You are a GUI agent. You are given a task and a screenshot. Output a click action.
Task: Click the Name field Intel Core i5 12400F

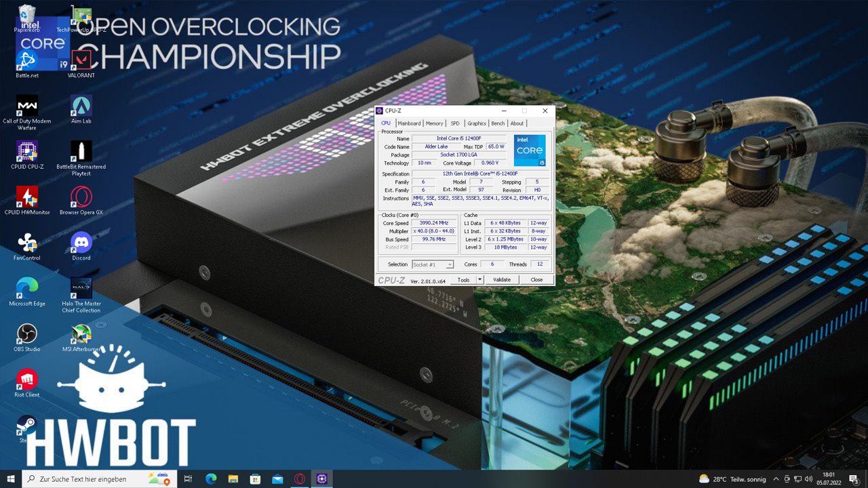coord(459,138)
